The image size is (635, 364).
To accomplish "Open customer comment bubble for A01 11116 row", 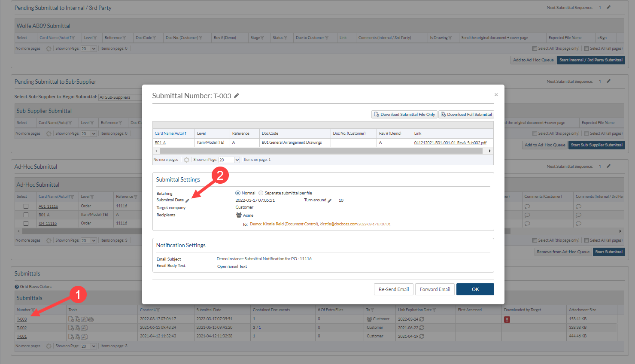I will coord(527,206).
